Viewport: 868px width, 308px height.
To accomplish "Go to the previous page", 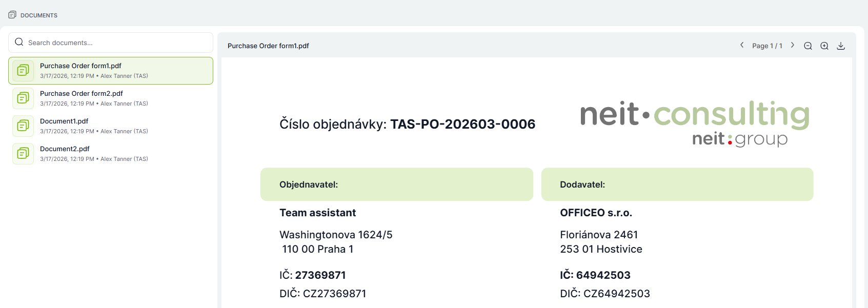I will [x=741, y=45].
